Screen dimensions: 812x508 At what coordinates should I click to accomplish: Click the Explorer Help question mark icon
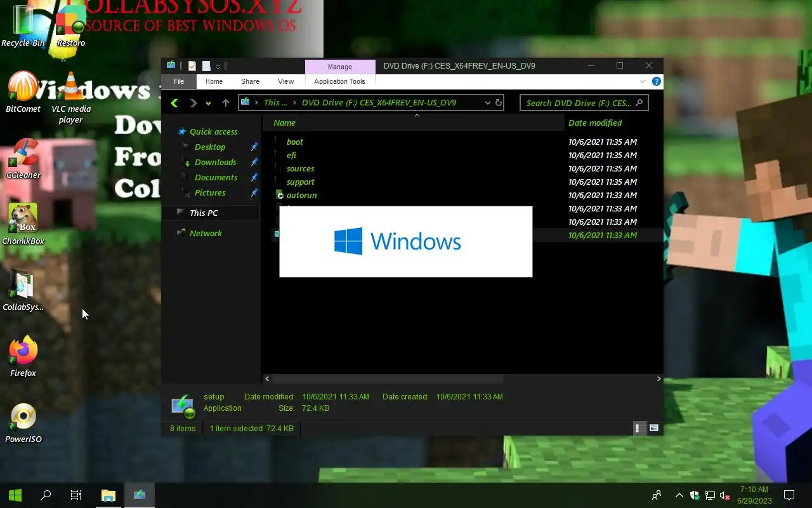point(657,81)
